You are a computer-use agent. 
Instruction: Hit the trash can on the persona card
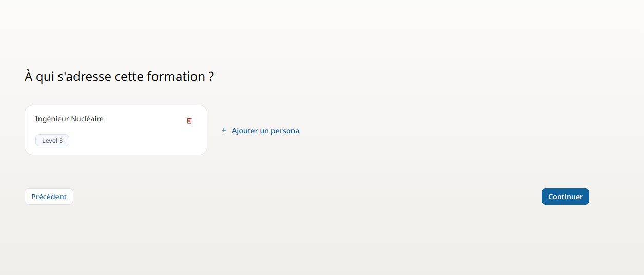[189, 121]
